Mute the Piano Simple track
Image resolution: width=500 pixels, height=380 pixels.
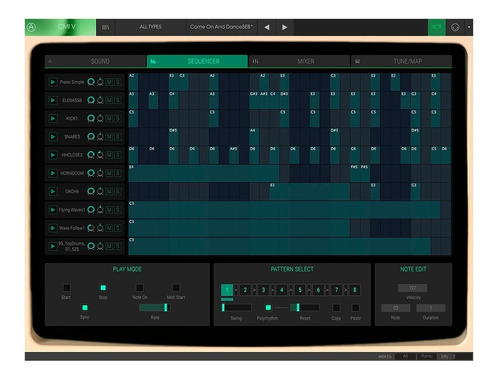click(x=109, y=82)
